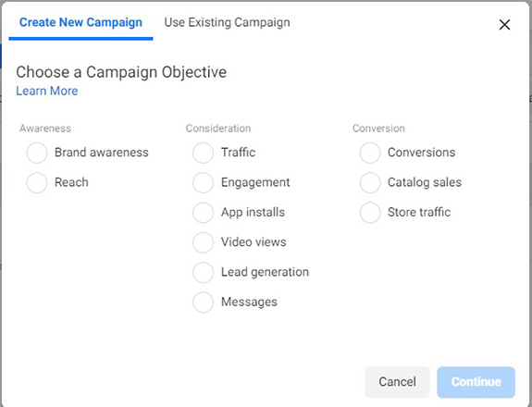Open the Learn More link
Image resolution: width=532 pixels, height=407 pixels.
47,91
